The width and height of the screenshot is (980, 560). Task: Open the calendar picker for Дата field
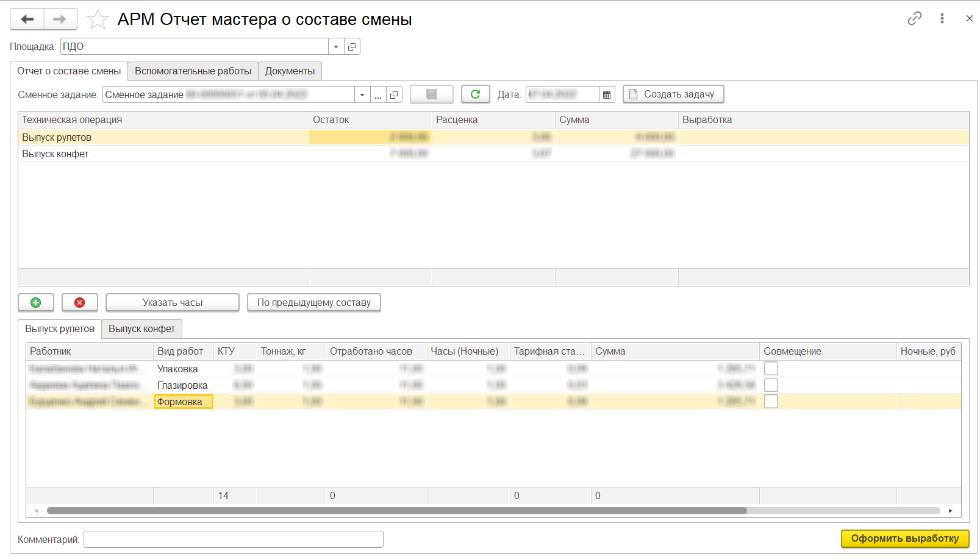coord(607,94)
